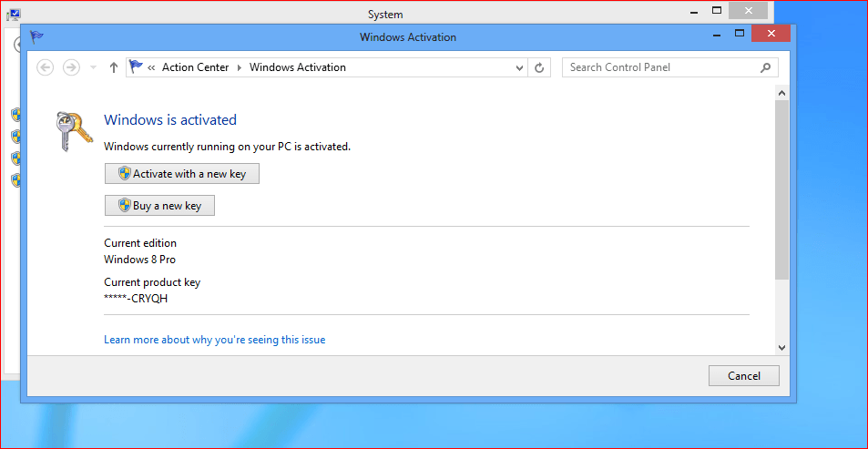Viewport: 868px width, 449px height.
Task: Go up one level with Up arrow
Action: pos(114,67)
